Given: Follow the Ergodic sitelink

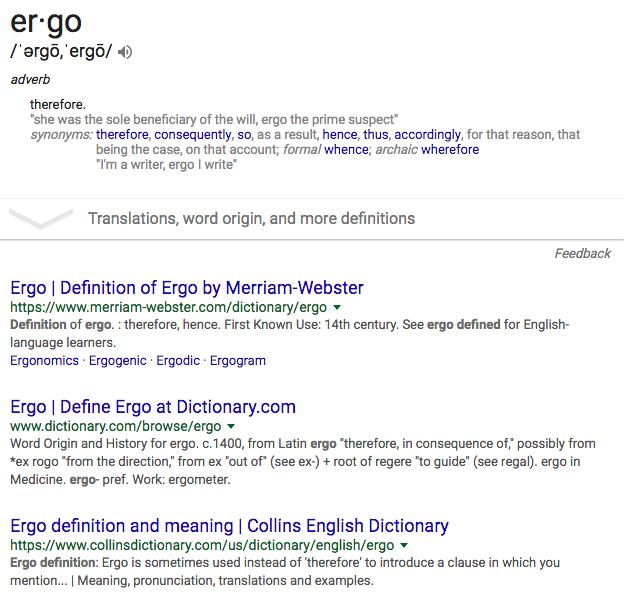Looking at the screenshot, I should [x=178, y=360].
